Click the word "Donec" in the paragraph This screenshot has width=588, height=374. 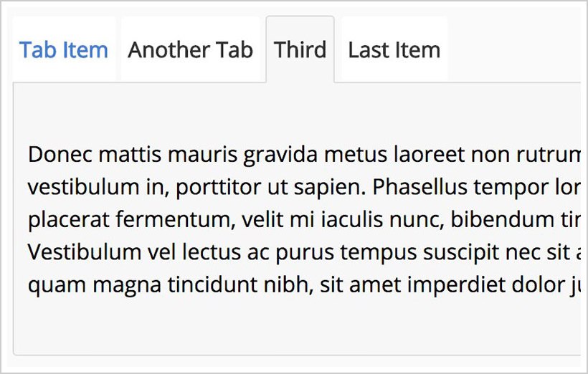coord(60,155)
